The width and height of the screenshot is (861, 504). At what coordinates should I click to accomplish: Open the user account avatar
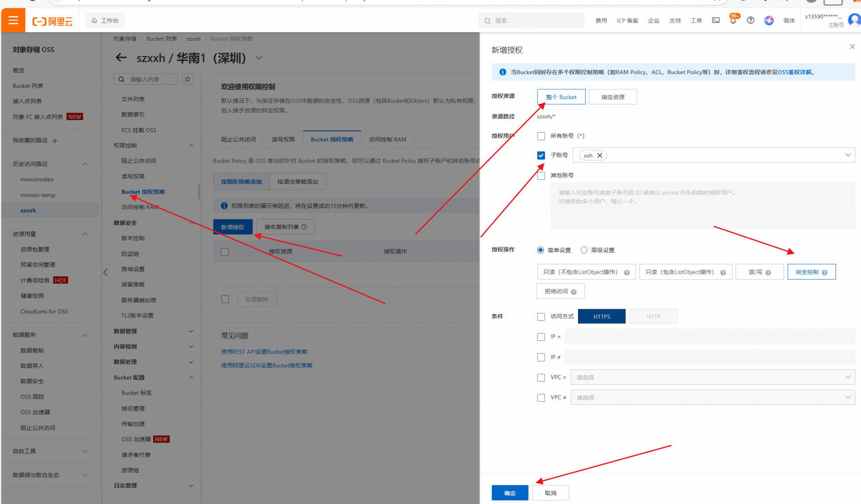point(854,20)
